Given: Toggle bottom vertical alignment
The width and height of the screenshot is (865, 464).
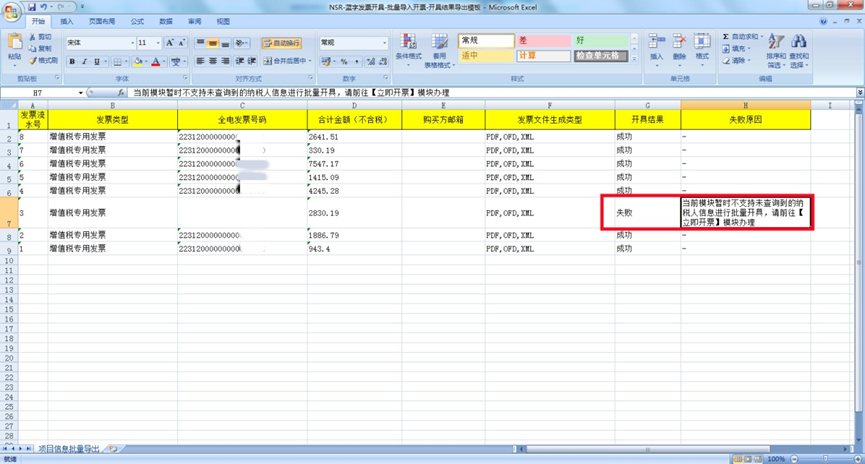Looking at the screenshot, I should [225, 42].
